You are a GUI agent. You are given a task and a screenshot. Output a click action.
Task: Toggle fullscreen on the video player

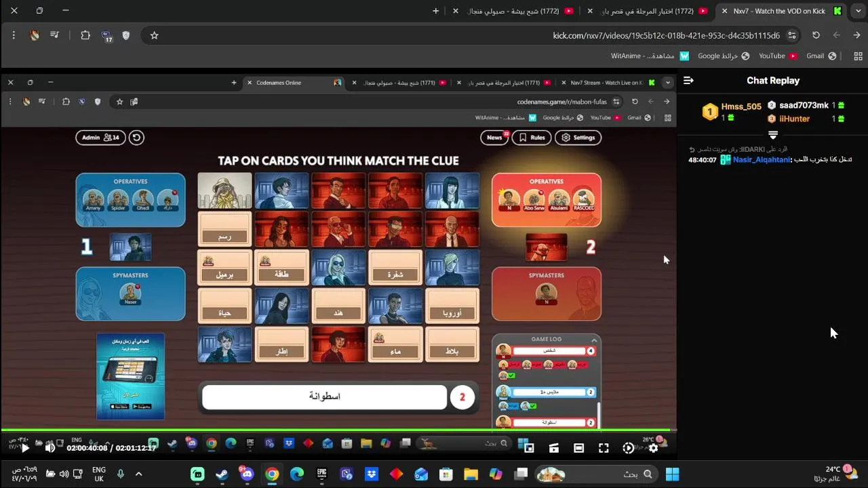604,448
